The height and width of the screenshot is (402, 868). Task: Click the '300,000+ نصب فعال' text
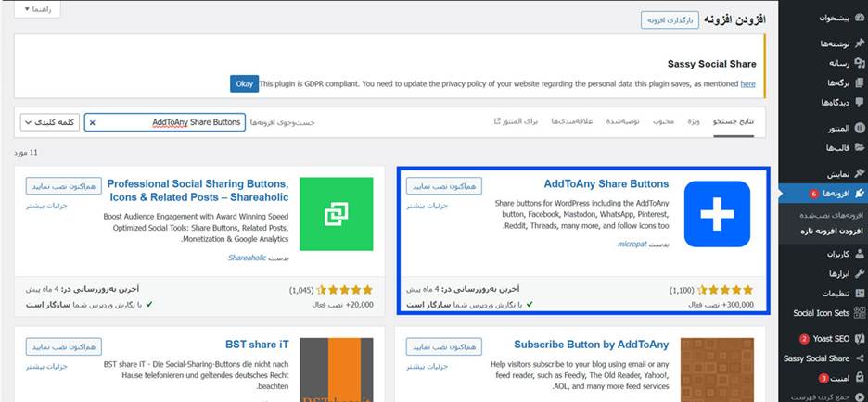tap(721, 304)
